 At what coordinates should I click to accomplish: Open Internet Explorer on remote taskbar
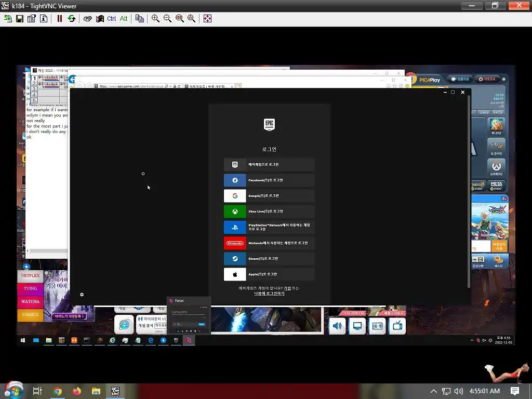[112, 340]
